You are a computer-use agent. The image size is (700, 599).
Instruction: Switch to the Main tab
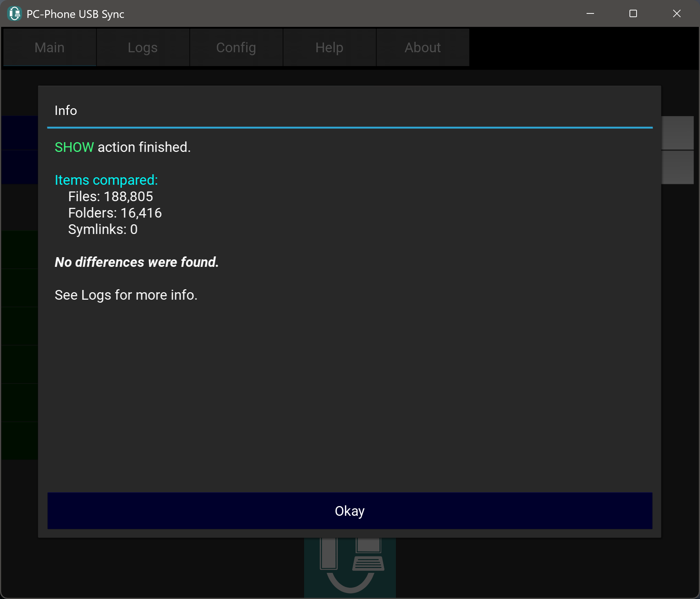(x=50, y=48)
